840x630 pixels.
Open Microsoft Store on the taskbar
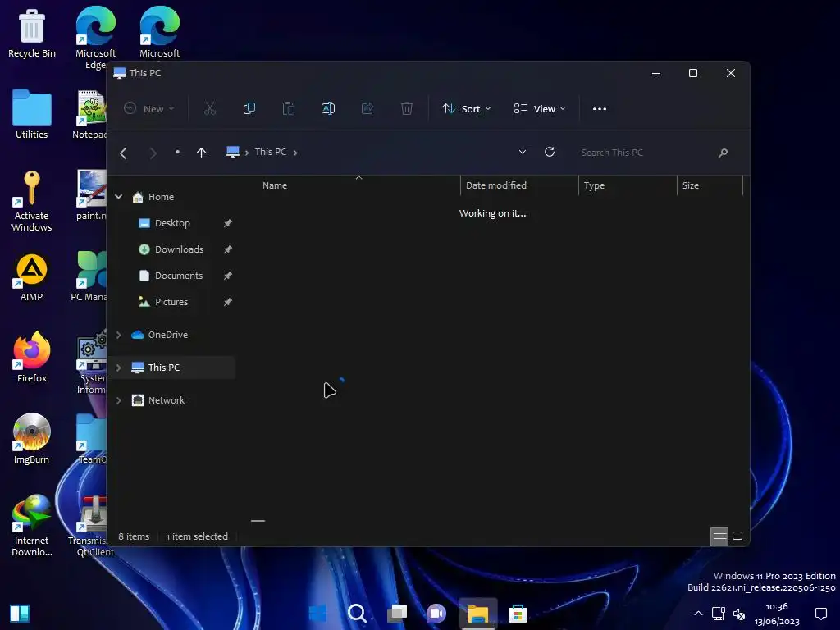click(518, 614)
